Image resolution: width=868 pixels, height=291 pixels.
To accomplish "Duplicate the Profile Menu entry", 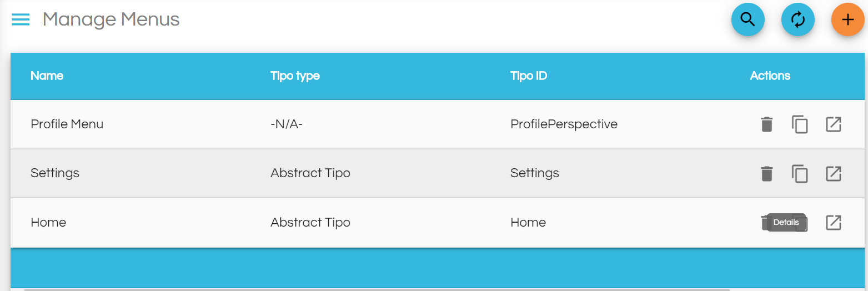I will click(x=800, y=124).
